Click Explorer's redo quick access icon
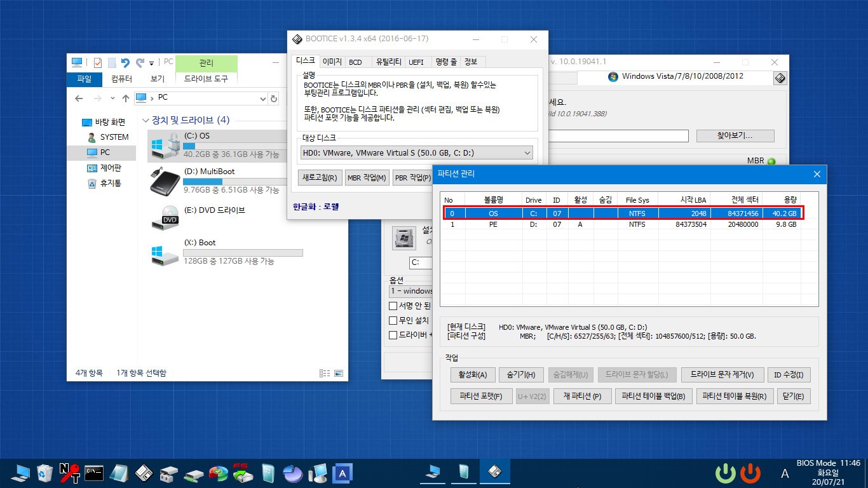Image resolution: width=868 pixels, height=488 pixels. [140, 63]
